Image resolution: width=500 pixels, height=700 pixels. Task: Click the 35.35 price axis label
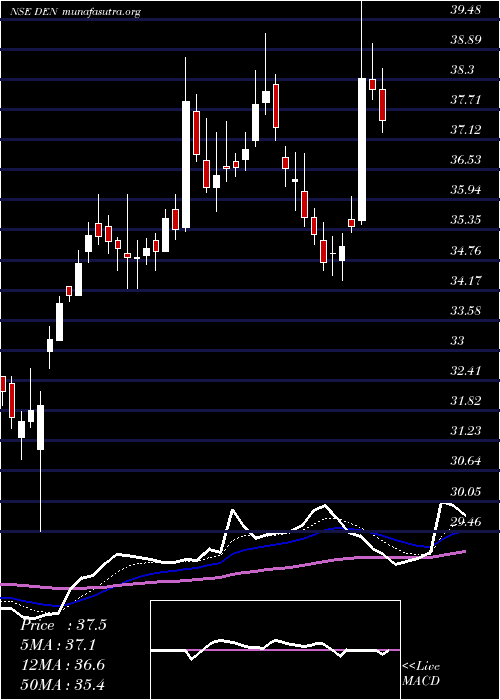pos(465,220)
